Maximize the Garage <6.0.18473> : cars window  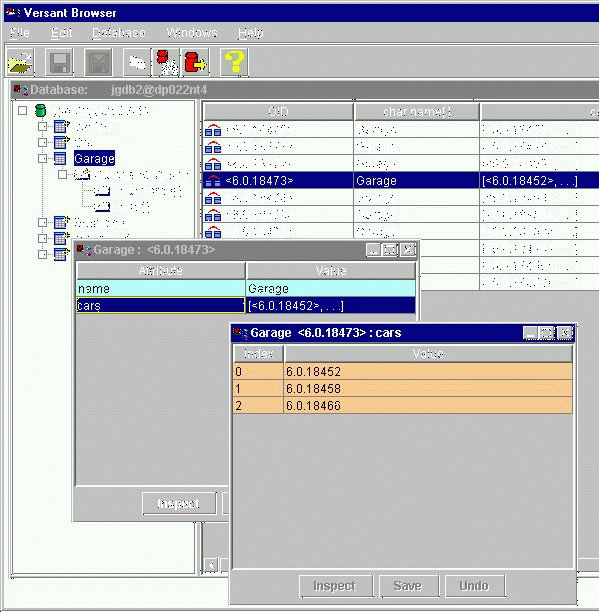pyautogui.click(x=547, y=333)
